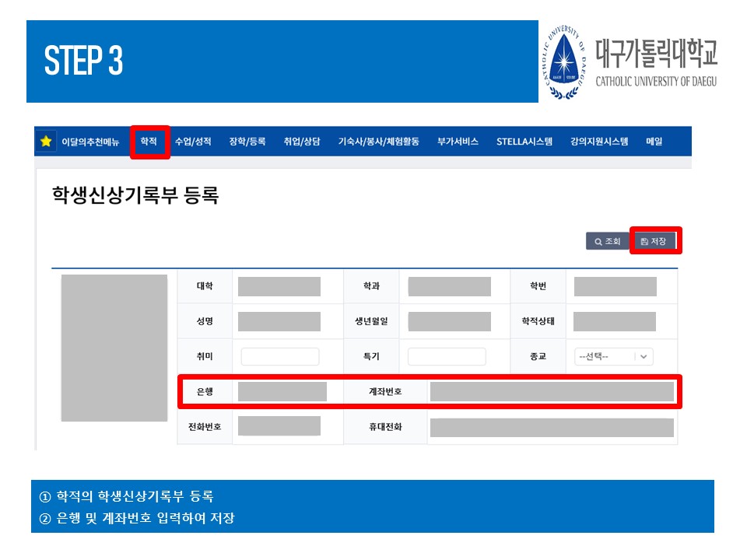Select the 장학/등록 menu item
747x560 pixels.
point(247,142)
